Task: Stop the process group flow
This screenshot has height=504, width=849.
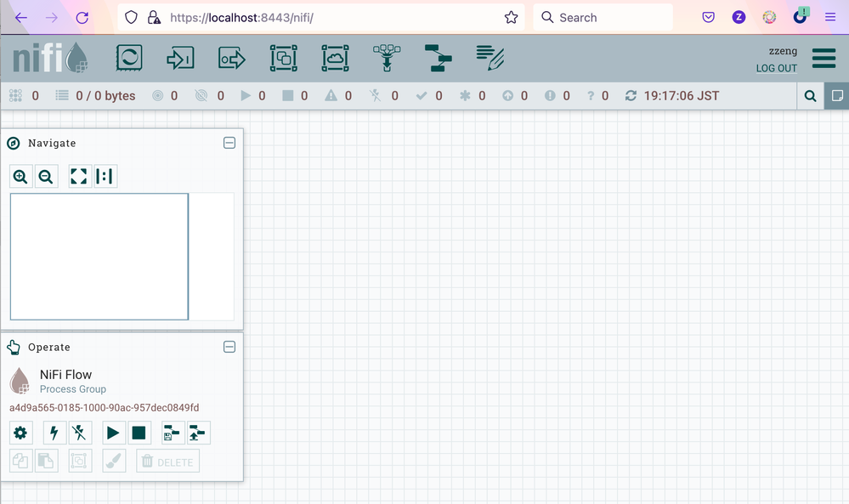Action: (x=139, y=433)
